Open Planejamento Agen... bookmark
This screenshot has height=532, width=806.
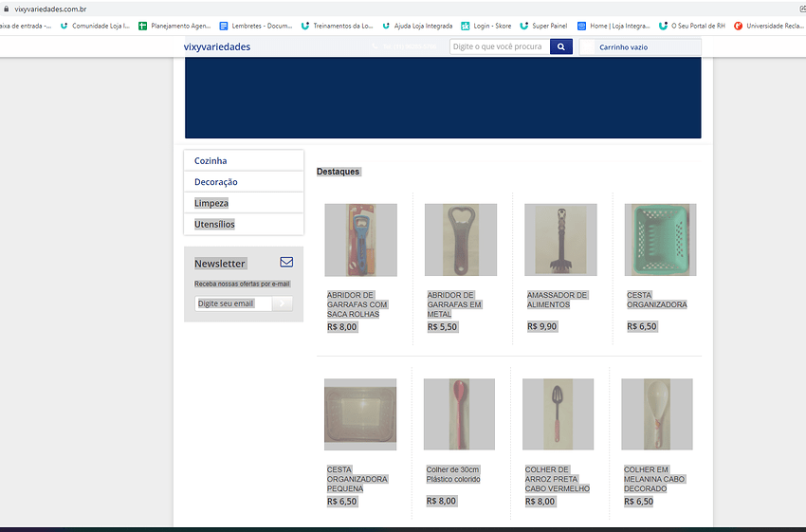click(174, 26)
